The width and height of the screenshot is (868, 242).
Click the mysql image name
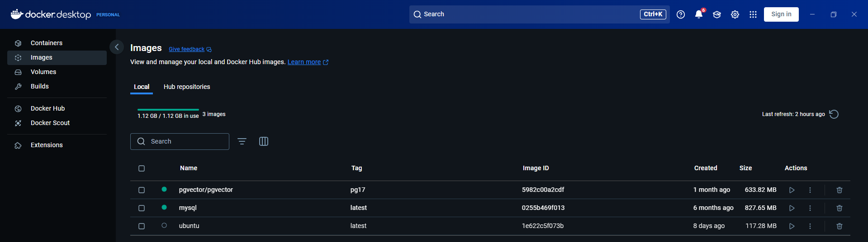(188, 208)
